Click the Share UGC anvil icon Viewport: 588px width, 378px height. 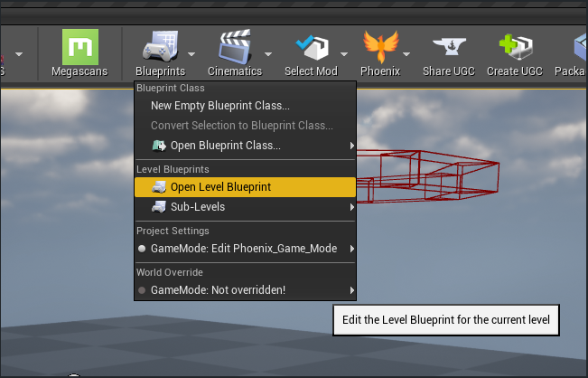(449, 46)
